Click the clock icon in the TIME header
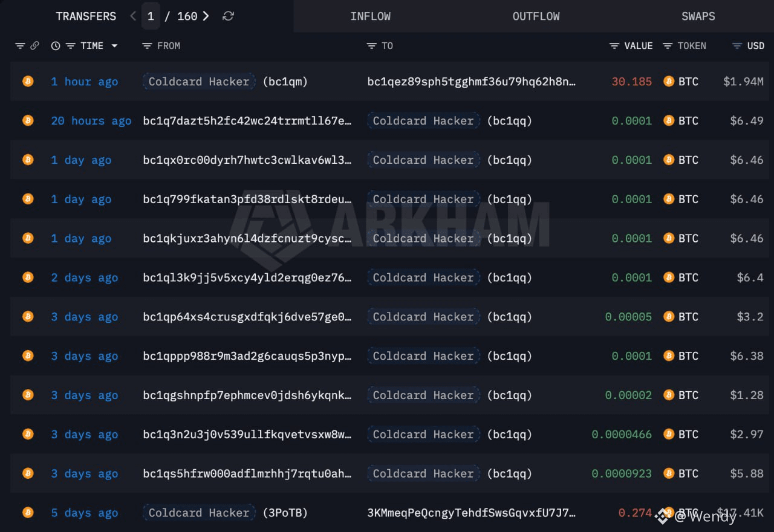The image size is (774, 532). point(56,46)
